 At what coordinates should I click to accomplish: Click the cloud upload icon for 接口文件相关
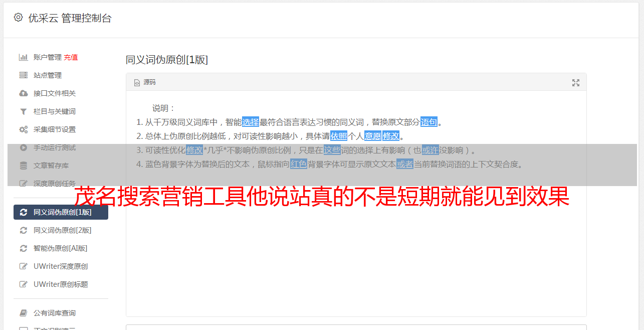point(23,93)
